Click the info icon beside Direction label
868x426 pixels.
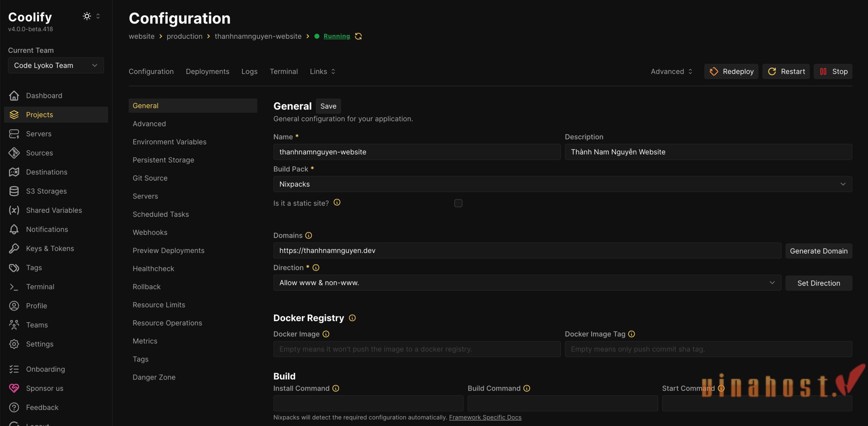(316, 268)
